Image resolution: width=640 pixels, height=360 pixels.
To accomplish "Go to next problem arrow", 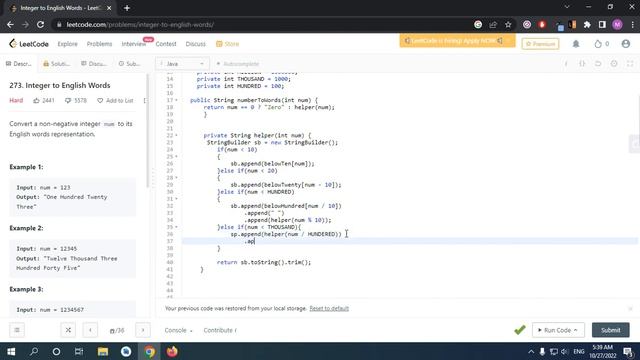I will point(143,330).
